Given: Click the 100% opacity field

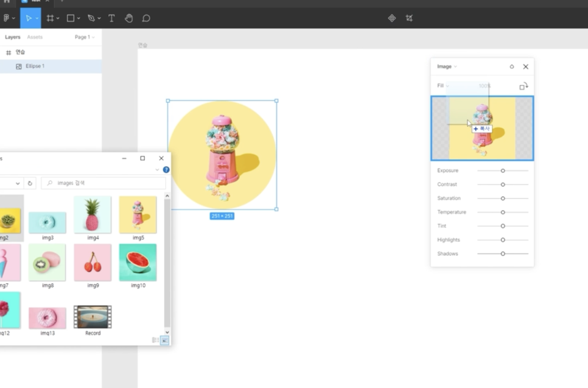Looking at the screenshot, I should pyautogui.click(x=485, y=85).
